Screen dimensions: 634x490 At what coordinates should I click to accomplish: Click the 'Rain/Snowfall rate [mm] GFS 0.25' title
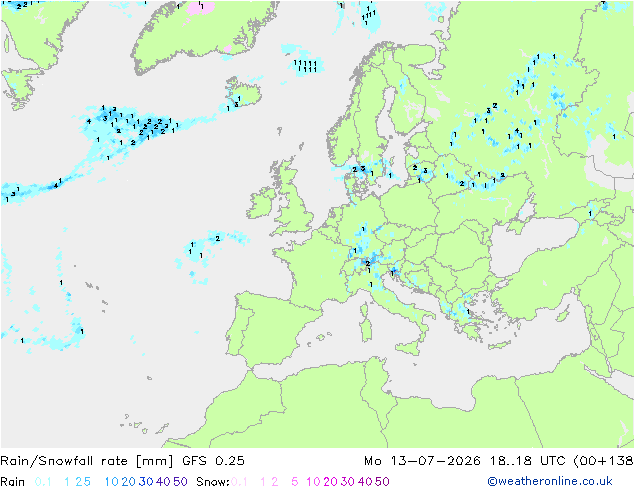coord(123,461)
